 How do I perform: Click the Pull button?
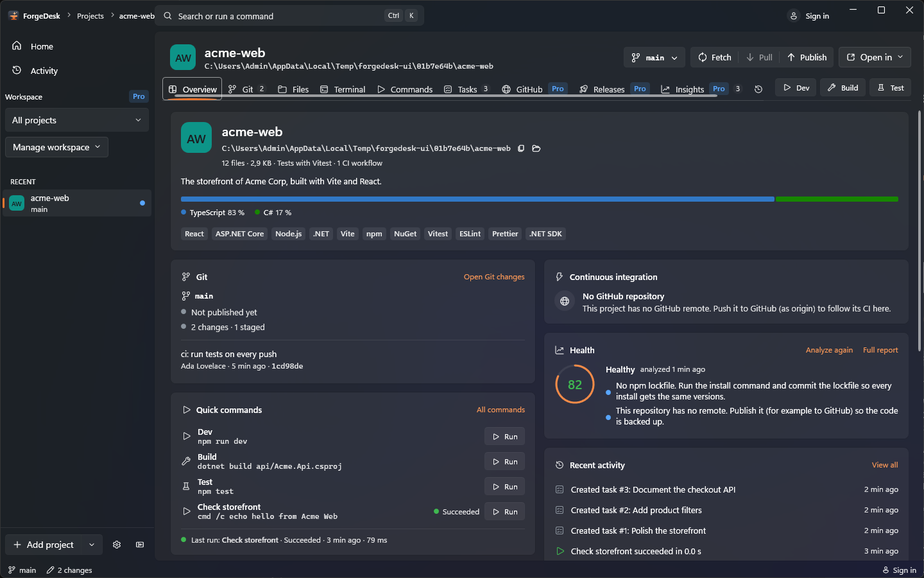pos(759,57)
